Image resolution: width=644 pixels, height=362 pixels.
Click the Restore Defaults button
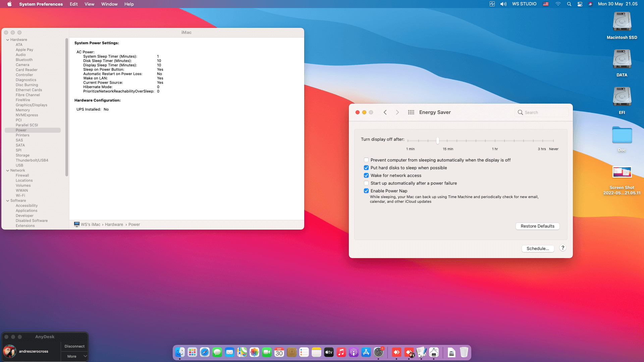click(x=537, y=226)
